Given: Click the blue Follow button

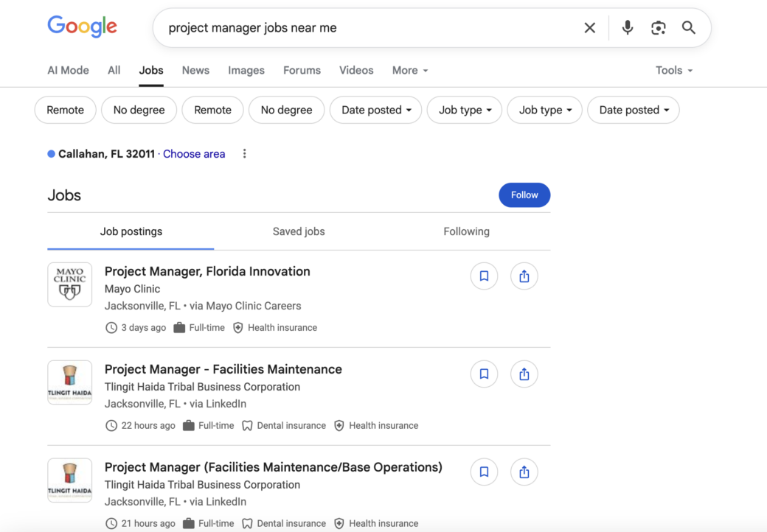Looking at the screenshot, I should 524,195.
